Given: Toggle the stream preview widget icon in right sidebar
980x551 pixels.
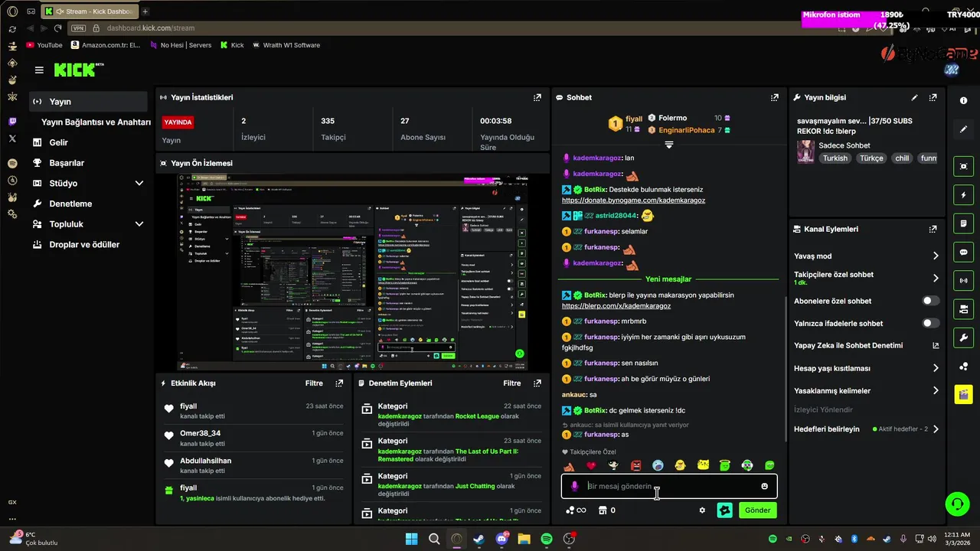Looking at the screenshot, I should click(x=963, y=166).
